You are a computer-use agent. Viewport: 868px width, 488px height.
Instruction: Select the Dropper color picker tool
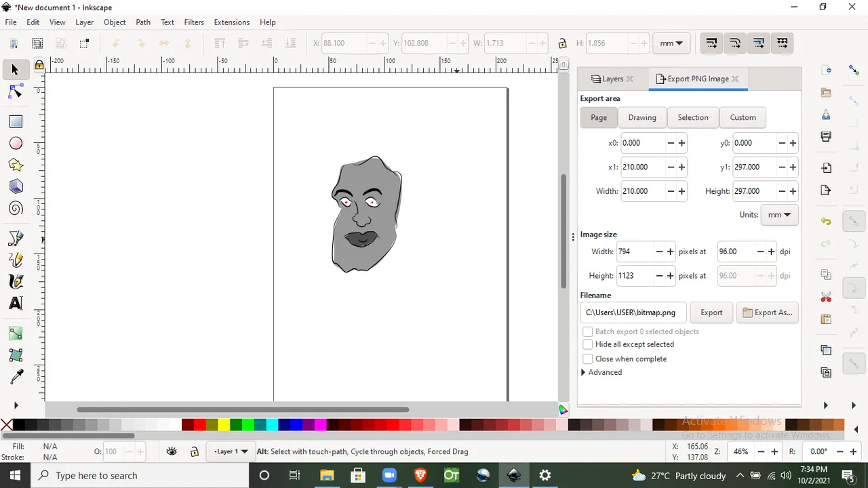(16, 377)
